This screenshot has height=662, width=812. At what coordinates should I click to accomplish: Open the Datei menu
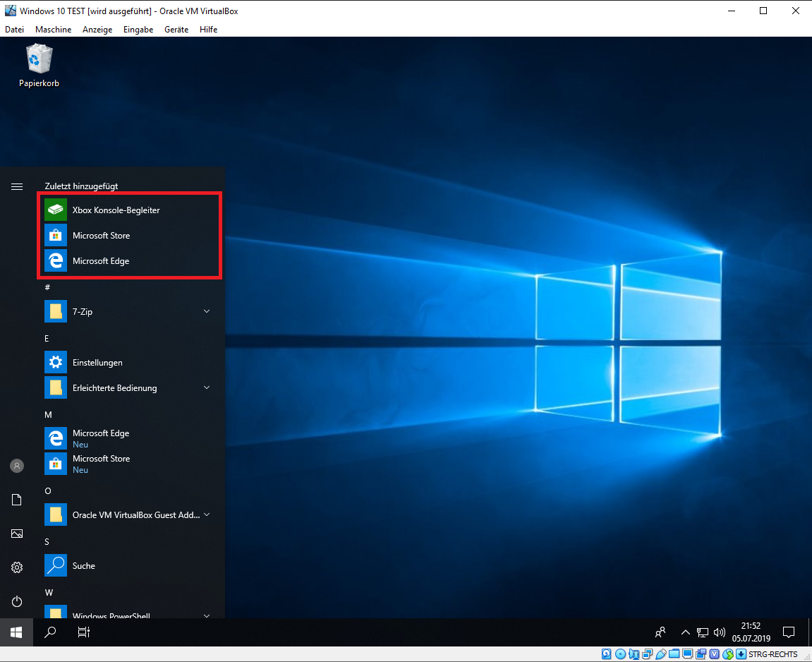point(15,30)
